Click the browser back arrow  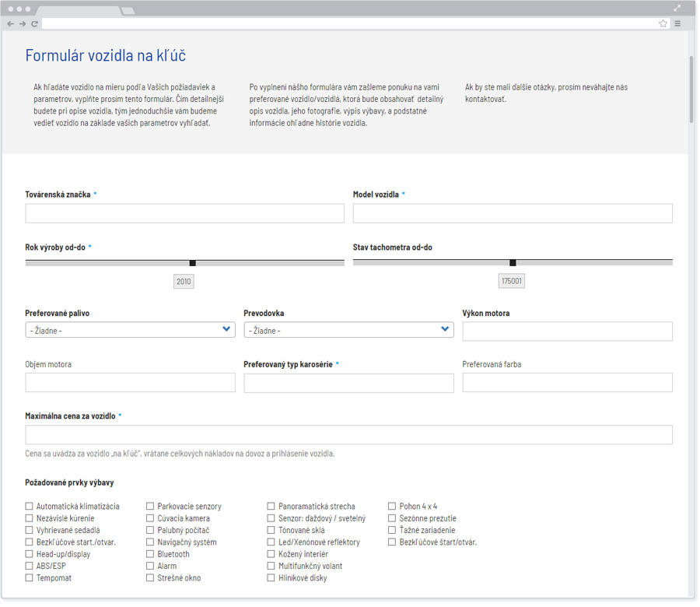tap(10, 24)
